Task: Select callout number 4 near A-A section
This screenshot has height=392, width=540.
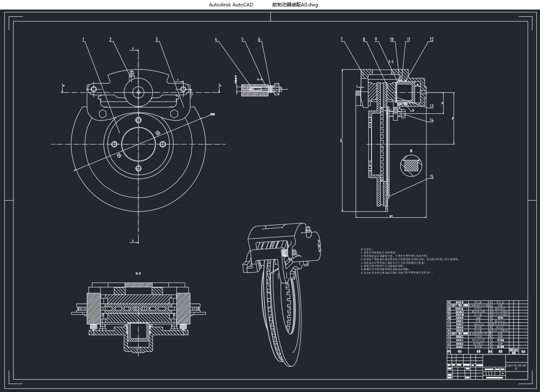Action: coord(216,39)
